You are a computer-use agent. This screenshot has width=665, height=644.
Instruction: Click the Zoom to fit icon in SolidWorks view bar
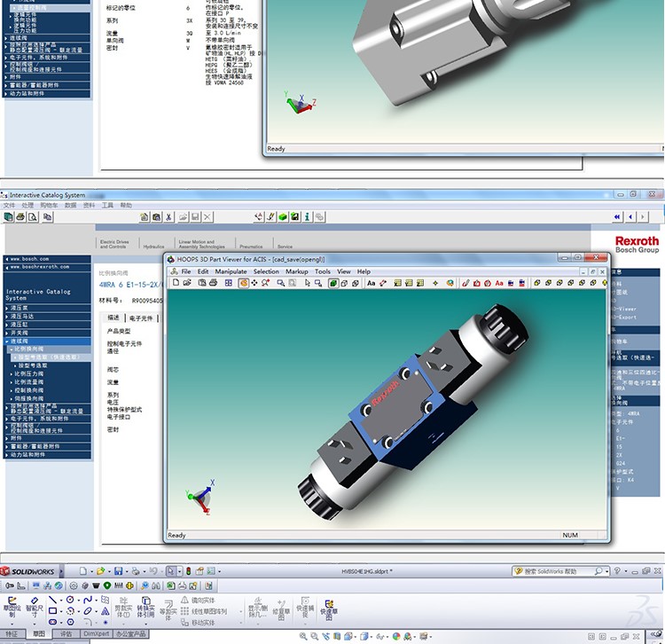click(x=303, y=636)
